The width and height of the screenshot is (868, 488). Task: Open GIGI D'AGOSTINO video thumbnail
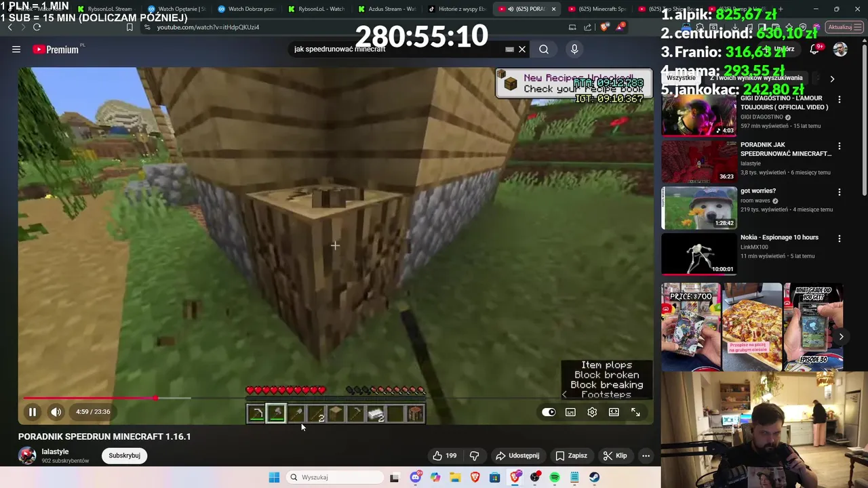tap(698, 114)
